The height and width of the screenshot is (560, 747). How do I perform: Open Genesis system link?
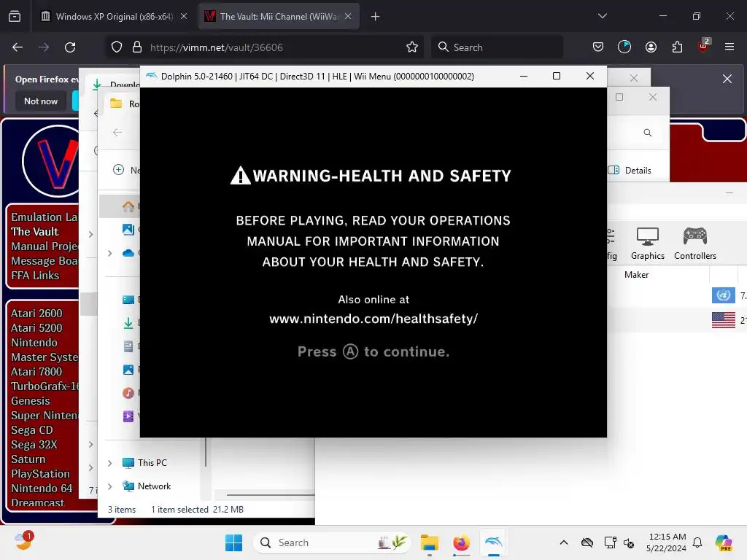point(30,401)
